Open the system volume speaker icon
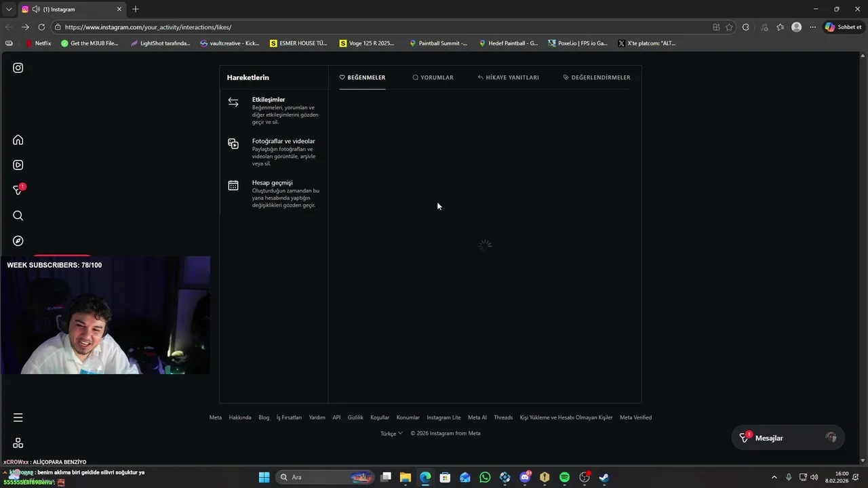The width and height of the screenshot is (868, 488). point(814,477)
